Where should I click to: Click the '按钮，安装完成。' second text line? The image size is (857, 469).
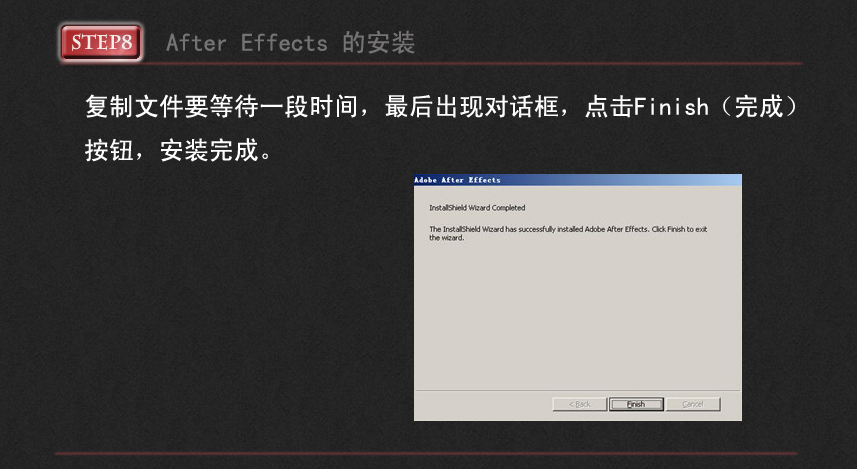[x=178, y=150]
